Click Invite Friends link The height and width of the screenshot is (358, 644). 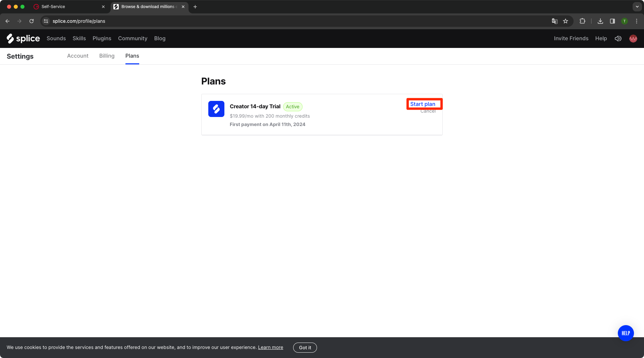(571, 39)
